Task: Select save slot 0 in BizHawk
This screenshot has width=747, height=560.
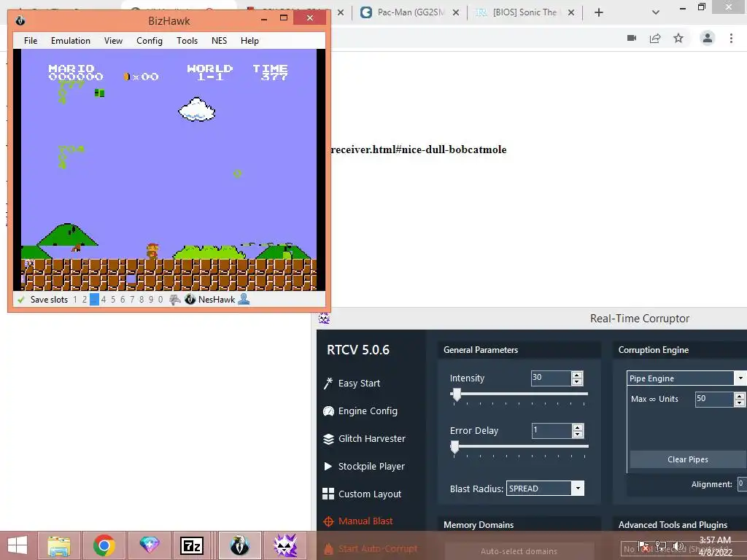Action: pyautogui.click(x=160, y=300)
